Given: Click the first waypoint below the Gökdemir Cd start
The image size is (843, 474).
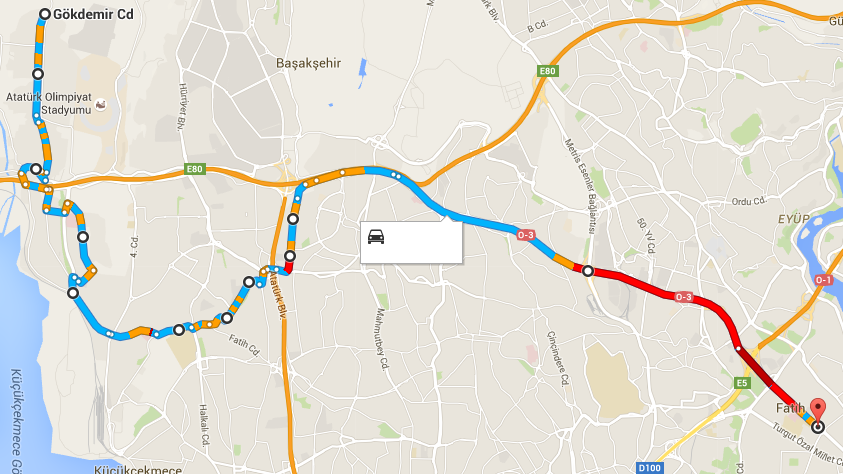Looking at the screenshot, I should click(38, 74).
